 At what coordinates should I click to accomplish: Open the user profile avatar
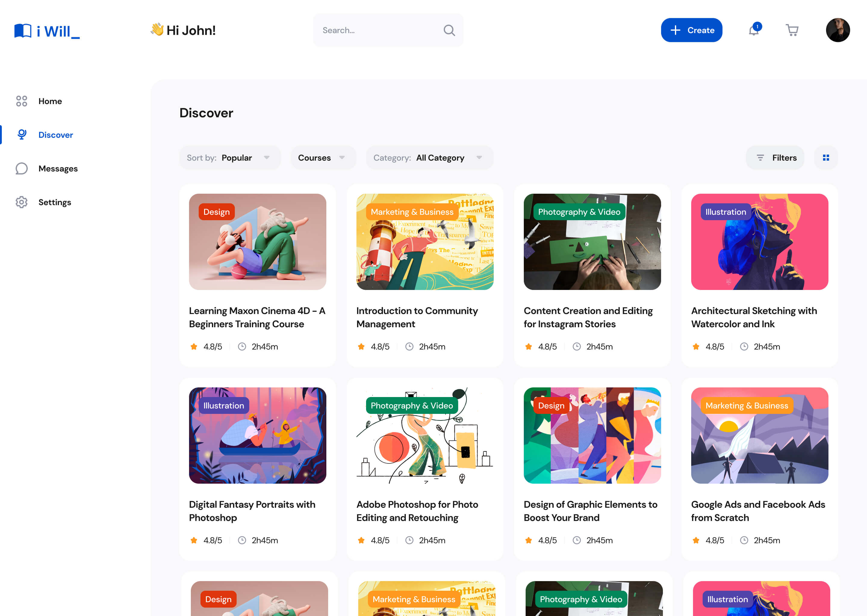click(x=838, y=30)
